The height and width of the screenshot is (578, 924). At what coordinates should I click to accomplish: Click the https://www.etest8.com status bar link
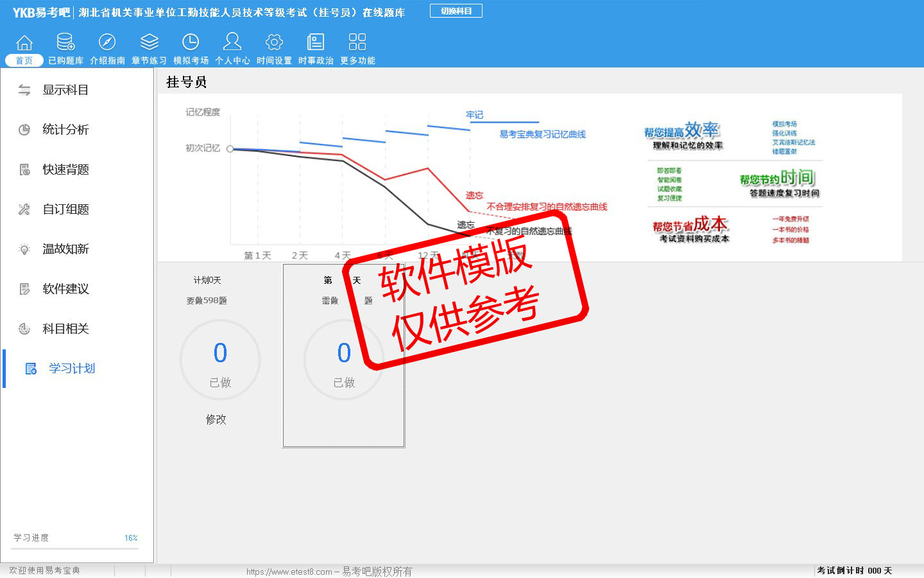click(289, 572)
